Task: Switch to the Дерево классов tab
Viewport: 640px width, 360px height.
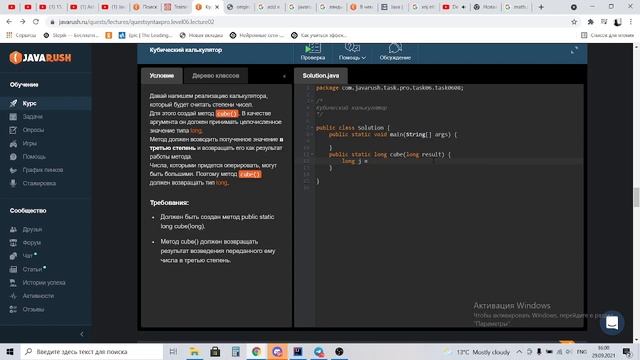Action: coord(216,76)
